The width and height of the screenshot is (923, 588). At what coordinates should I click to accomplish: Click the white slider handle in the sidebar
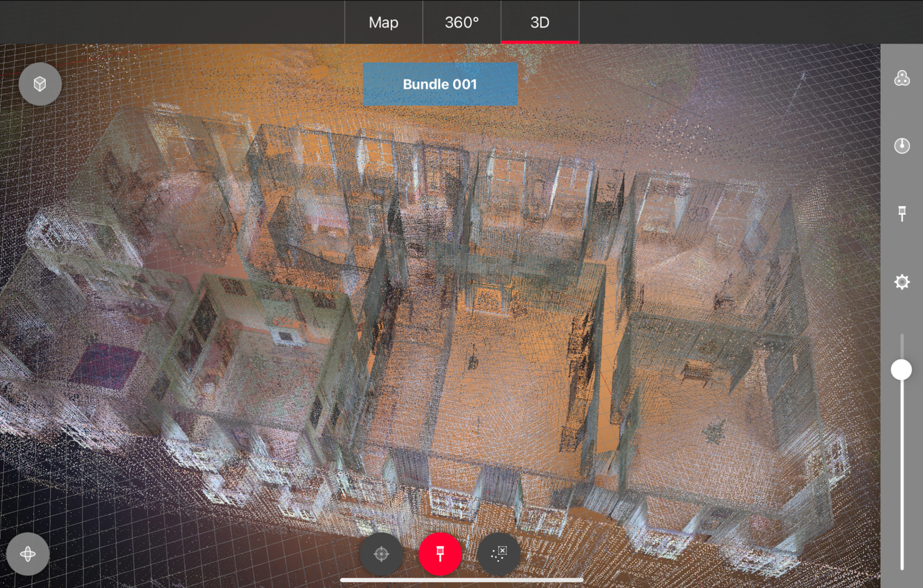pyautogui.click(x=901, y=370)
